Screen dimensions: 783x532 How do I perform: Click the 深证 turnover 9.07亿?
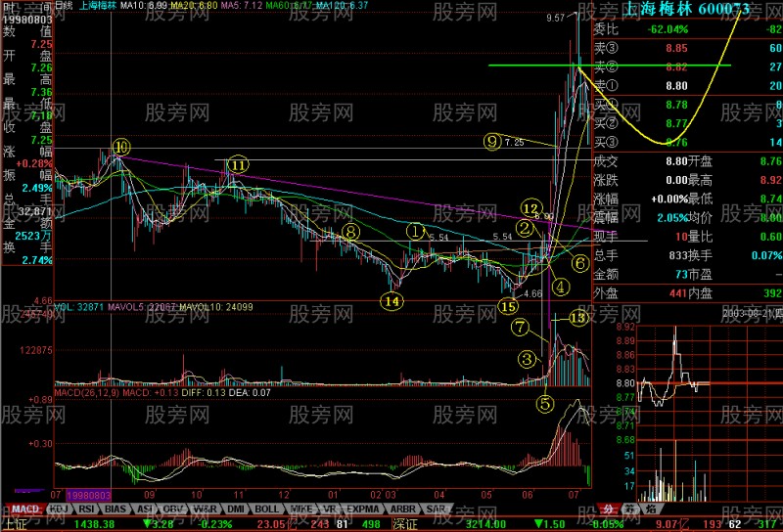pos(672,524)
